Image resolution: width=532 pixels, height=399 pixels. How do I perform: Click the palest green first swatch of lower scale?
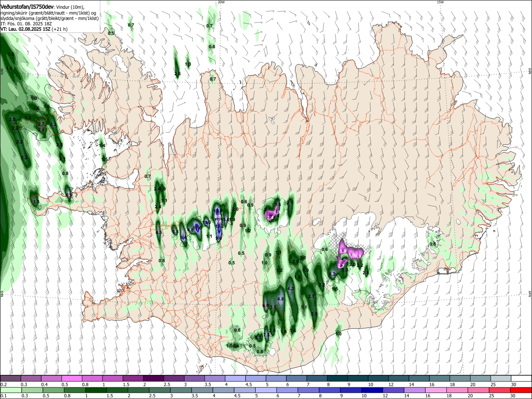tap(11, 390)
